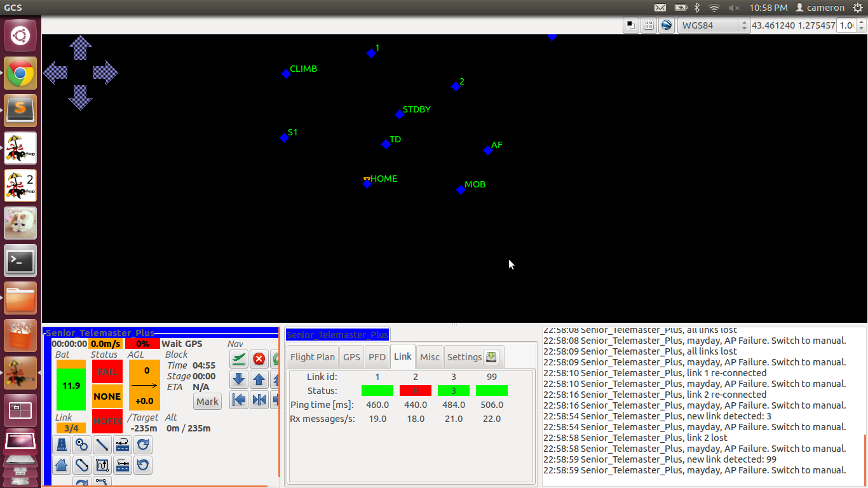Click the blue up-arrow Nav button
Screen dimensions: 868x488
click(259, 379)
